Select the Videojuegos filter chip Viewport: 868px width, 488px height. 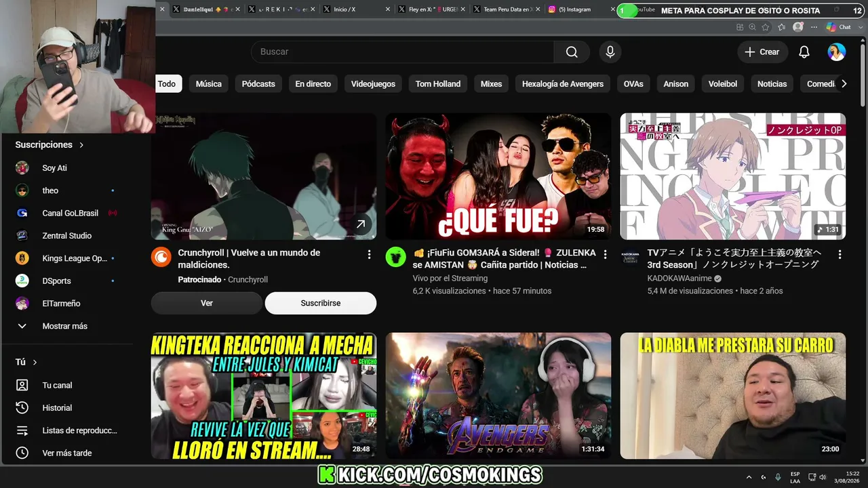pyautogui.click(x=373, y=84)
